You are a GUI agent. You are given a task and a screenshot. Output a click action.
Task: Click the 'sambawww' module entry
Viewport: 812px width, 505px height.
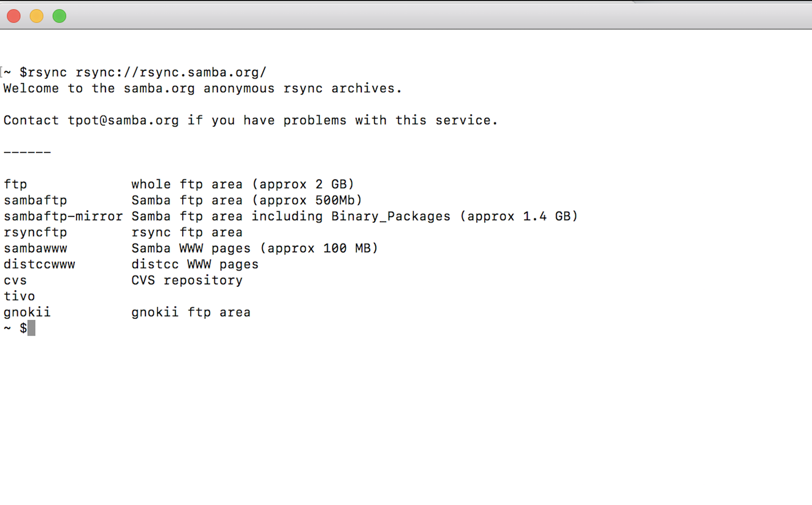pos(35,248)
